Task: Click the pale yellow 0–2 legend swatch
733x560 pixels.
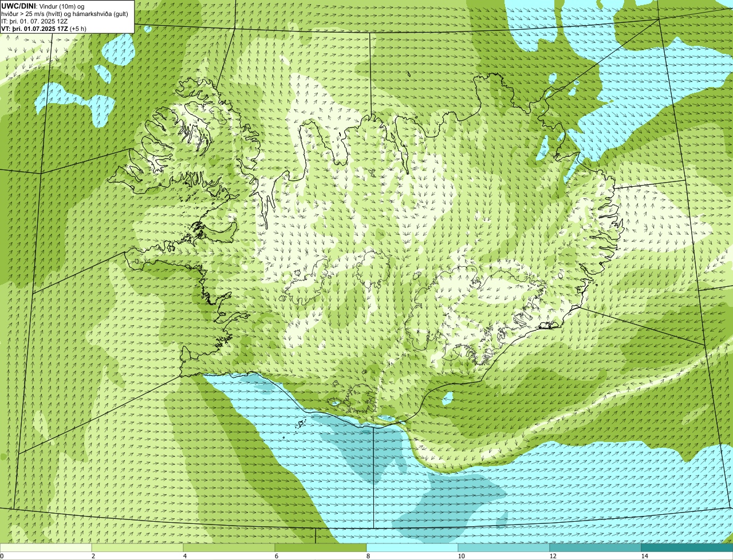Action: tap(46, 548)
